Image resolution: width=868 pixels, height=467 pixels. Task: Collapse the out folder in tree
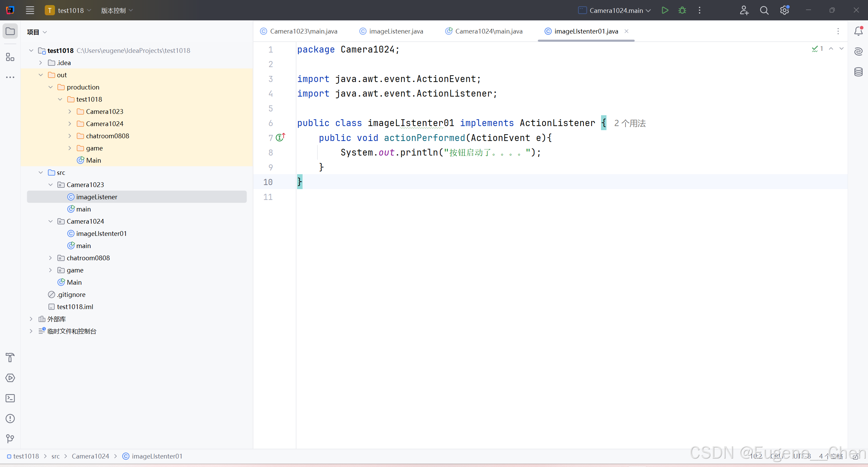pyautogui.click(x=41, y=75)
